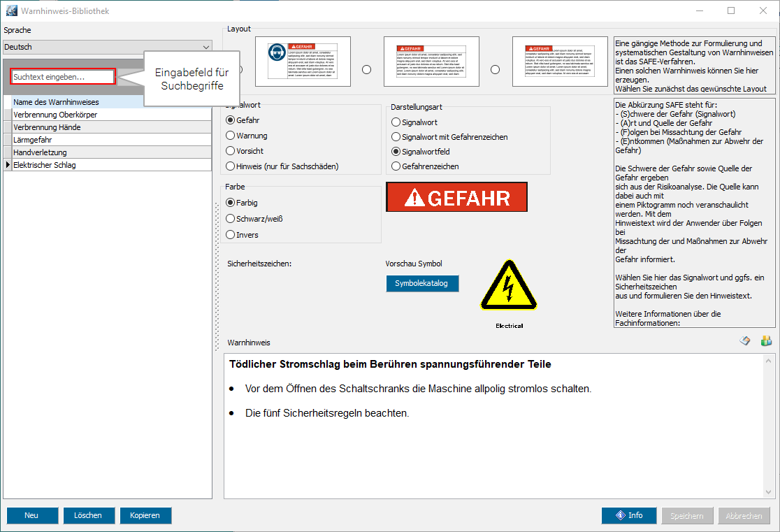Select Verbrennung Hände entry in list
780x532 pixels.
click(47, 127)
